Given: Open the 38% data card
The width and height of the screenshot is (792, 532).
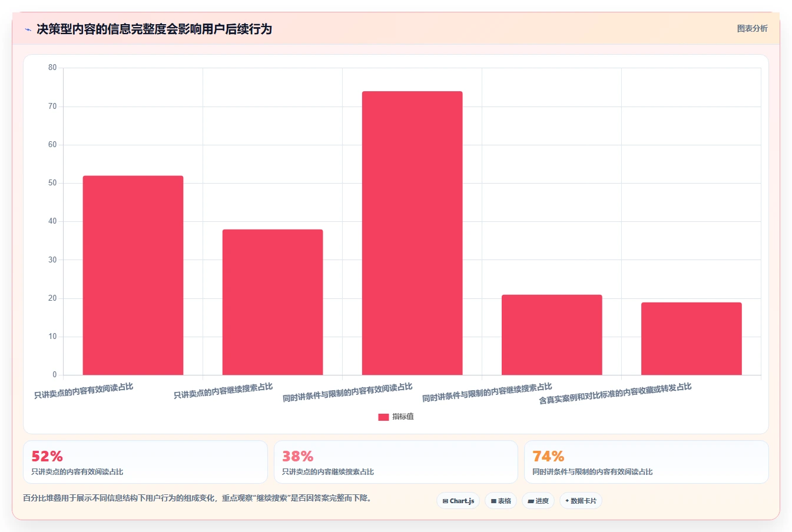Looking at the screenshot, I should pyautogui.click(x=396, y=462).
